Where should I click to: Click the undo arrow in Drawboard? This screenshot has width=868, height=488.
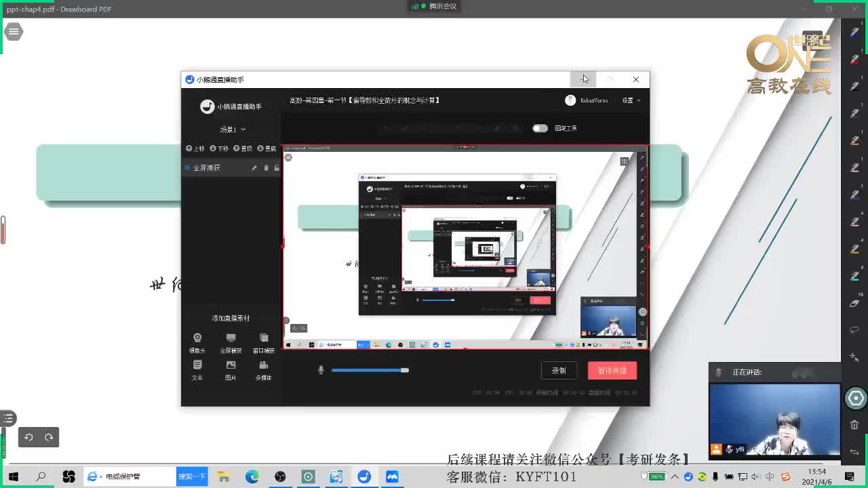(28, 437)
